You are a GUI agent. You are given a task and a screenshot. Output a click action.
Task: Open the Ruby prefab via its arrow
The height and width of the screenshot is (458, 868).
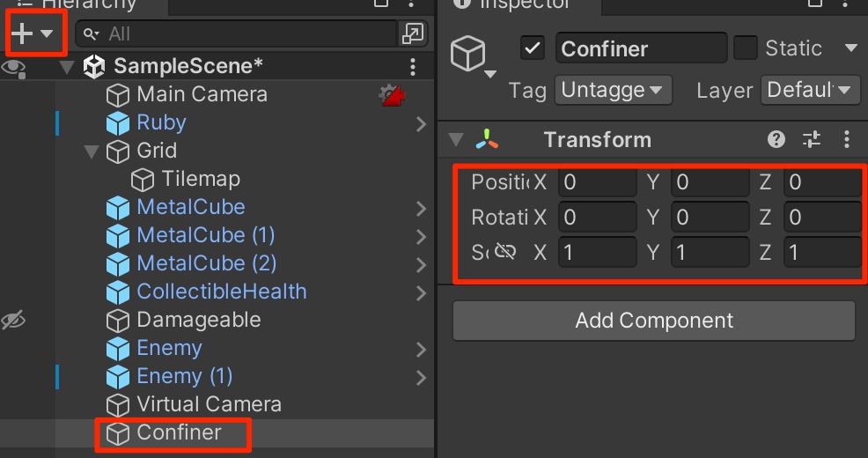click(422, 123)
